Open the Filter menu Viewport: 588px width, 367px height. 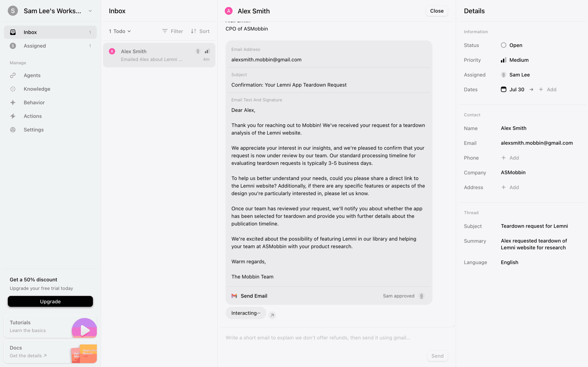[x=172, y=31]
